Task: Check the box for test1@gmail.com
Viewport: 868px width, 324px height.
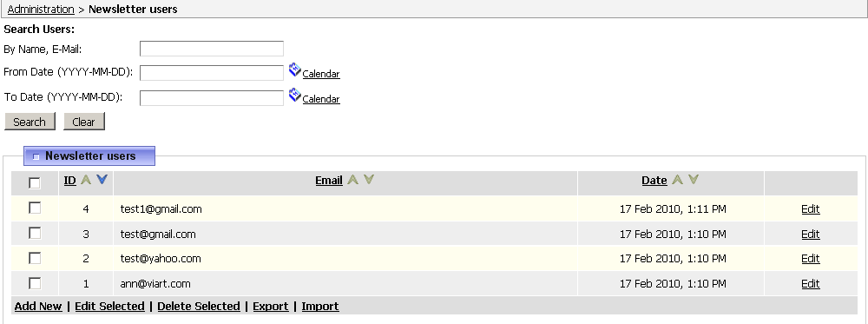Action: [35, 208]
